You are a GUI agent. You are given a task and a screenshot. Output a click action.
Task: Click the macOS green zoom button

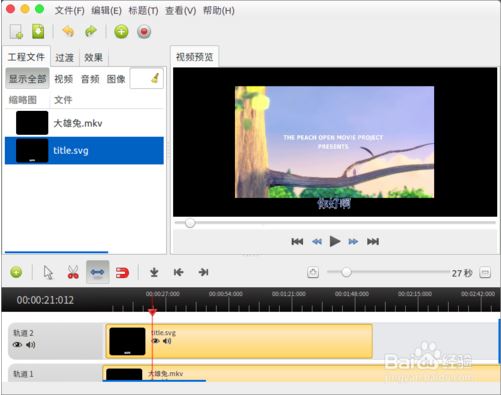coord(40,9)
